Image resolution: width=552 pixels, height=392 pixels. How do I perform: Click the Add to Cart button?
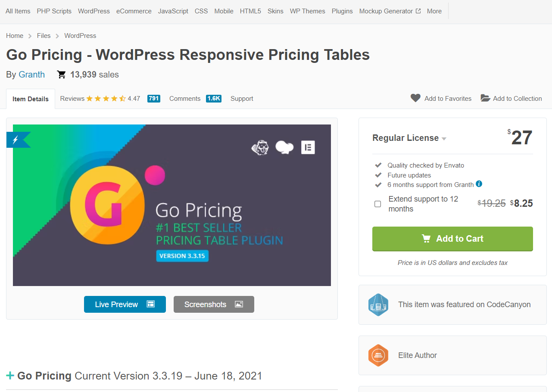point(452,239)
